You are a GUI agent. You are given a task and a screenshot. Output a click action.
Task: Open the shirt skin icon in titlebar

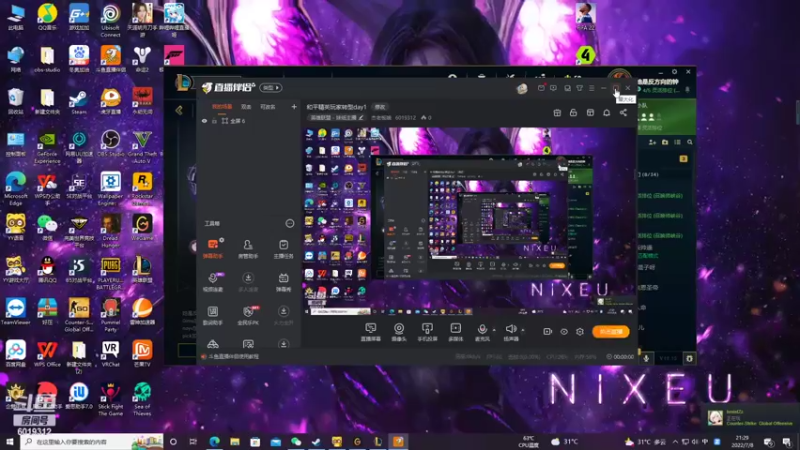(580, 88)
